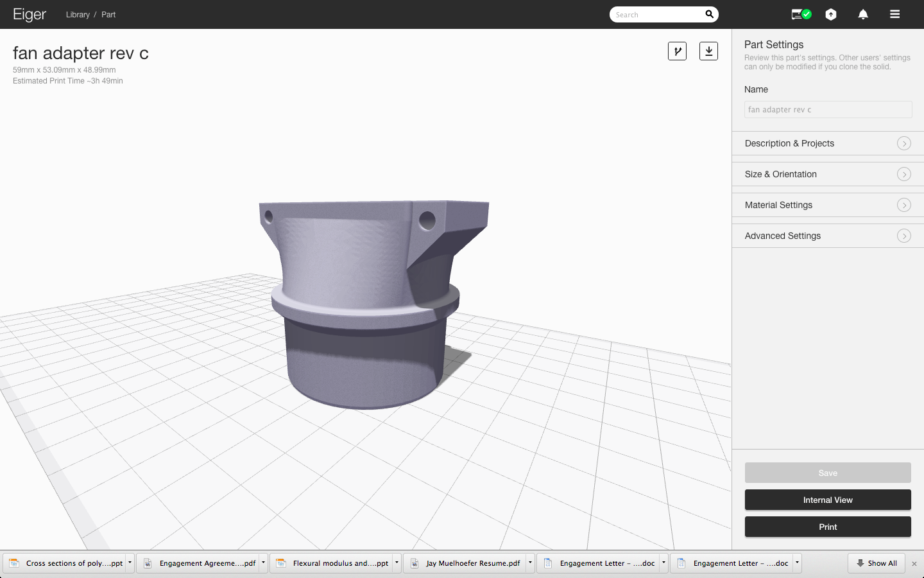Expand Material Settings section
The height and width of the screenshot is (578, 924).
pyautogui.click(x=828, y=205)
